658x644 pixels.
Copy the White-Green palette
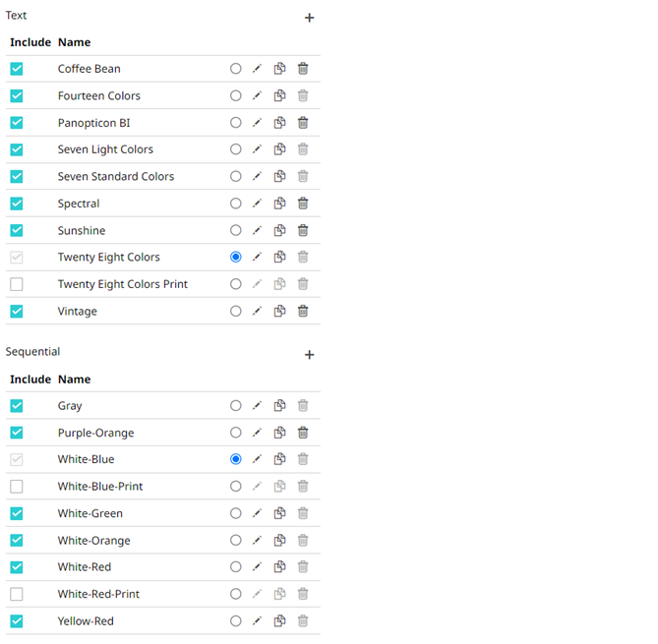[280, 513]
